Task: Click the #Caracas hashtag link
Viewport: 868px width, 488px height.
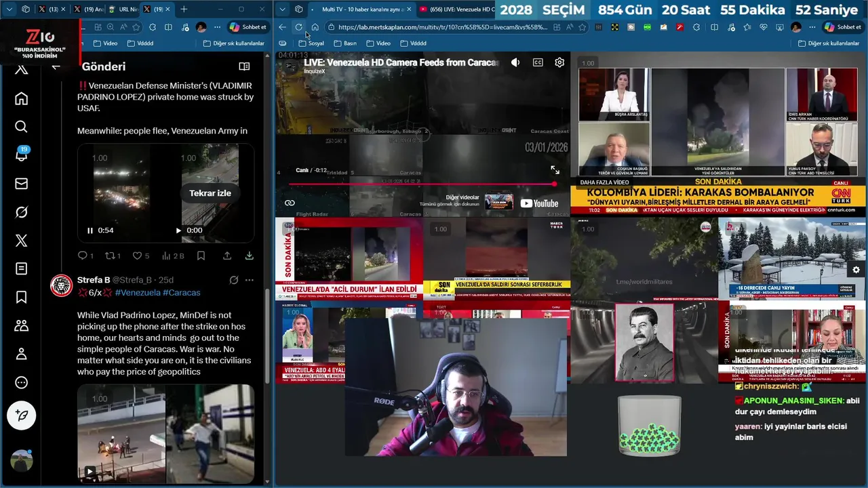Action: coord(182,293)
